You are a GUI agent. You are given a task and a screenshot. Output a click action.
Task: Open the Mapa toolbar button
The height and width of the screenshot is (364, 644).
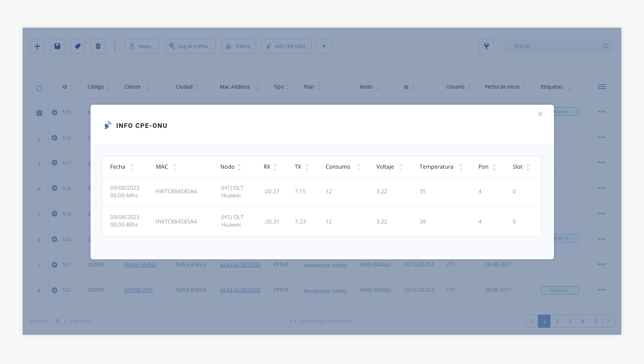pyautogui.click(x=142, y=46)
